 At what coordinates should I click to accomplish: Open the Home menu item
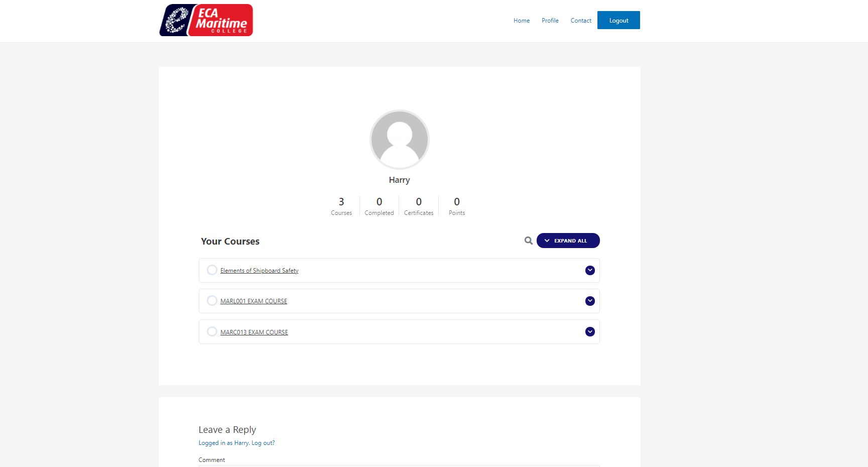(x=521, y=21)
